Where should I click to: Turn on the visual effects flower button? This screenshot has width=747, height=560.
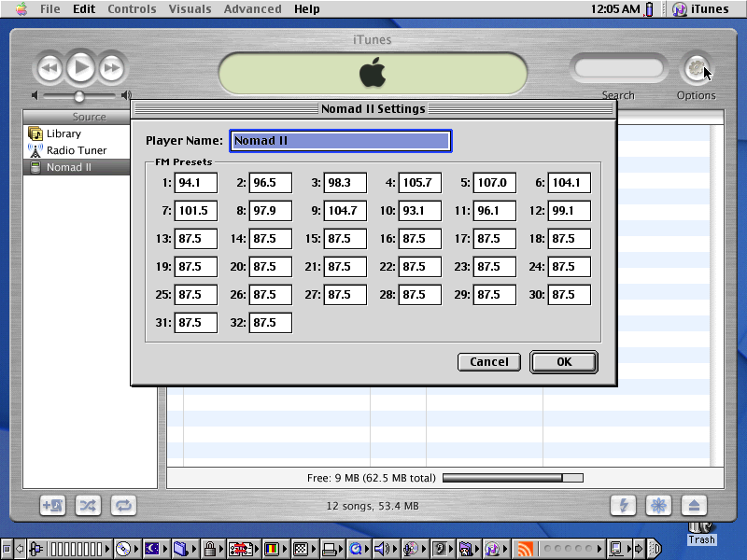click(658, 505)
